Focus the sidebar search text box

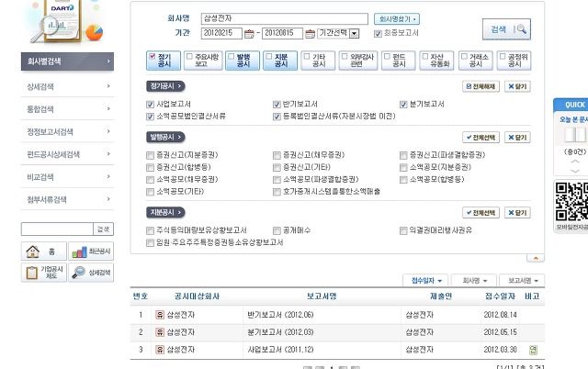point(57,229)
